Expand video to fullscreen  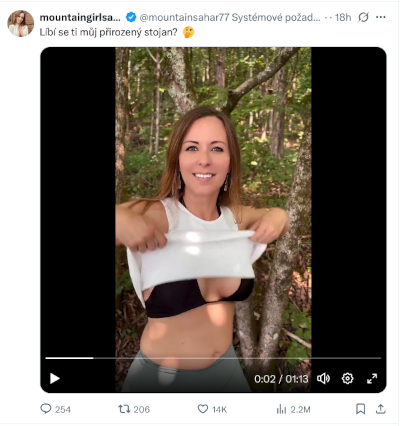(372, 378)
